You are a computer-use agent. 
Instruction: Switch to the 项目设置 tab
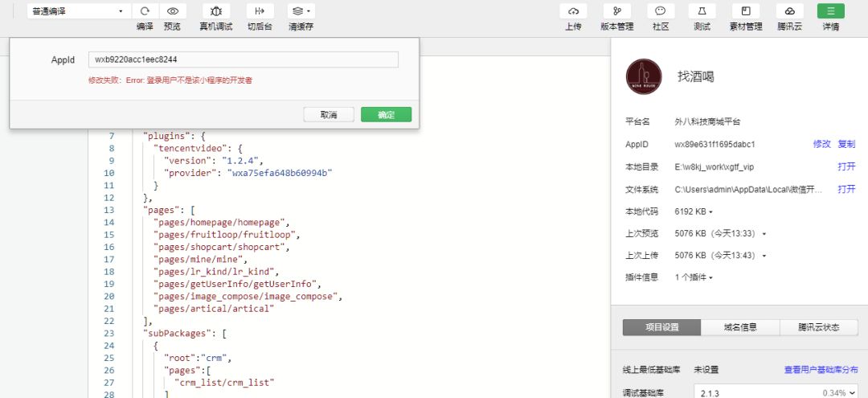[662, 327]
